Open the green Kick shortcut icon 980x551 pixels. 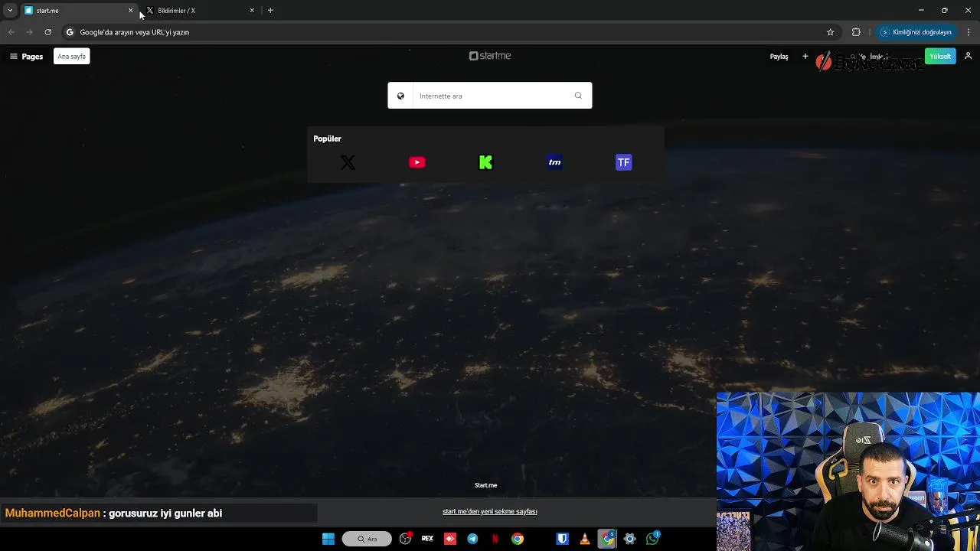point(485,162)
